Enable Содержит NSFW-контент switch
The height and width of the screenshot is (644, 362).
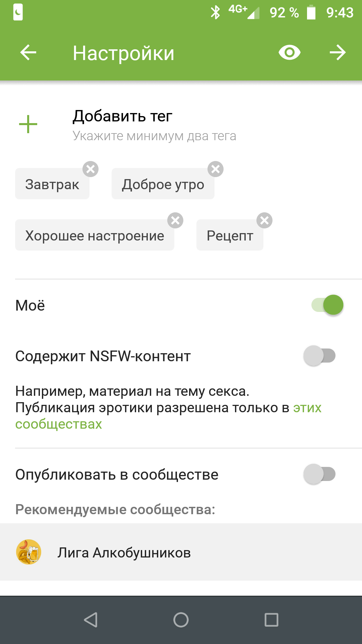point(319,356)
